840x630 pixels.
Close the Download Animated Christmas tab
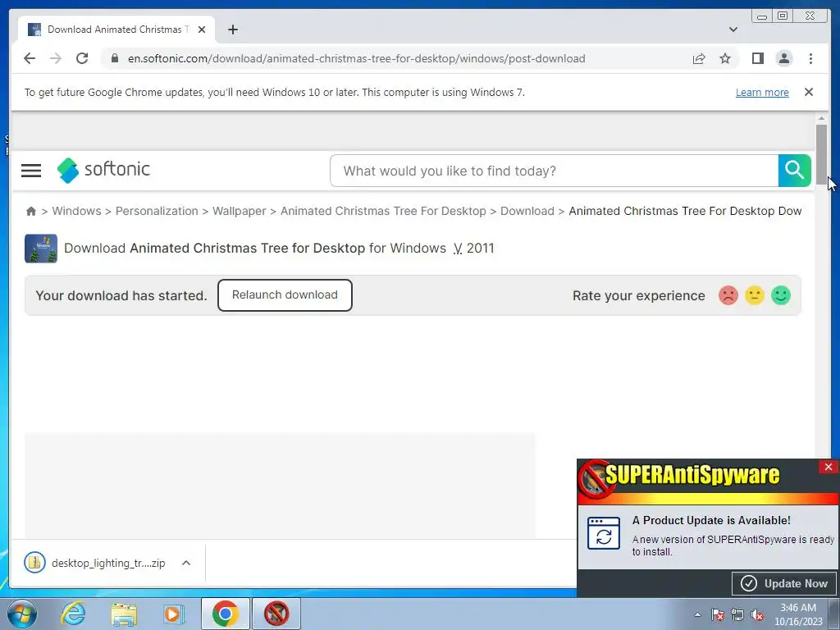tap(202, 30)
